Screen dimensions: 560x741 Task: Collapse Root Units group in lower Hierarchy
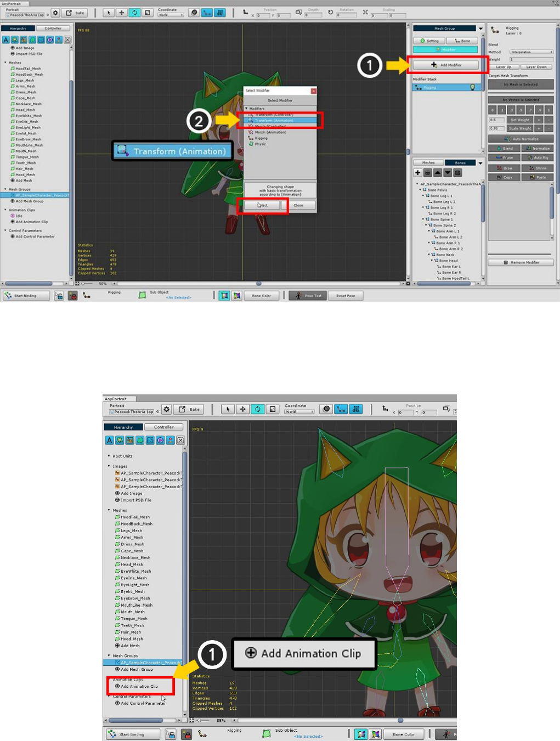click(109, 456)
